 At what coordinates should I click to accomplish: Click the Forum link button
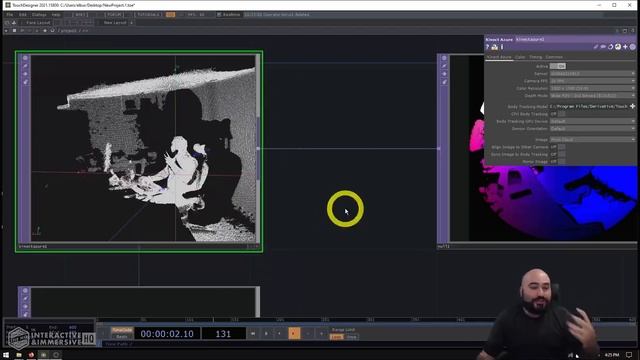(x=114, y=14)
